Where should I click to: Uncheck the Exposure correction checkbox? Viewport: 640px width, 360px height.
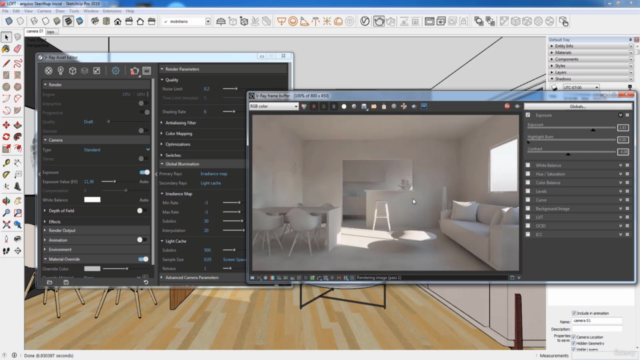(528, 115)
